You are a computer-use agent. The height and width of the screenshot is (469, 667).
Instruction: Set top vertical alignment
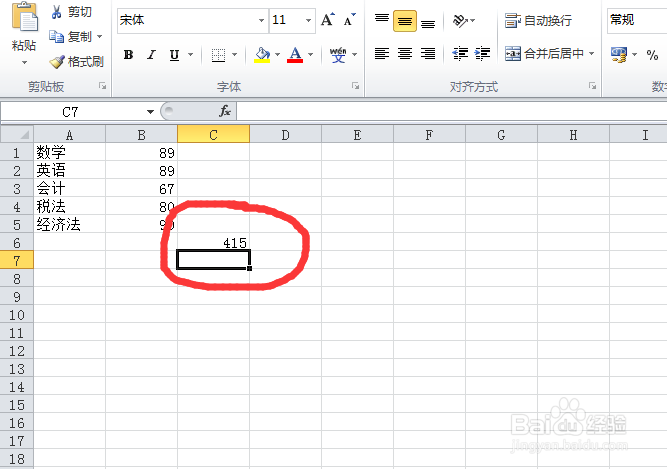pos(382,20)
